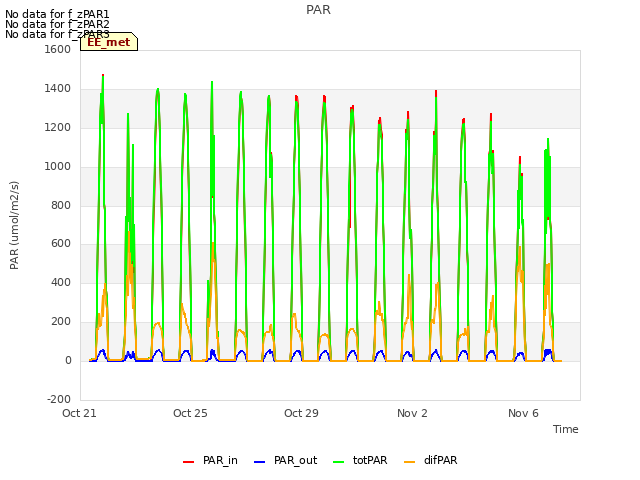Click the 1600 y-axis tick label
This screenshot has height=480, width=640.
pyautogui.click(x=58, y=49)
